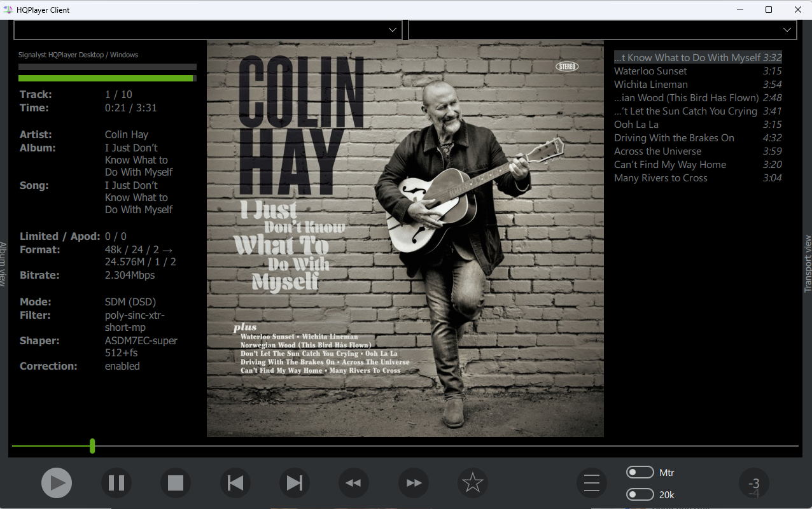Click the Correction value enabled
Image resolution: width=812 pixels, height=509 pixels.
122,366
